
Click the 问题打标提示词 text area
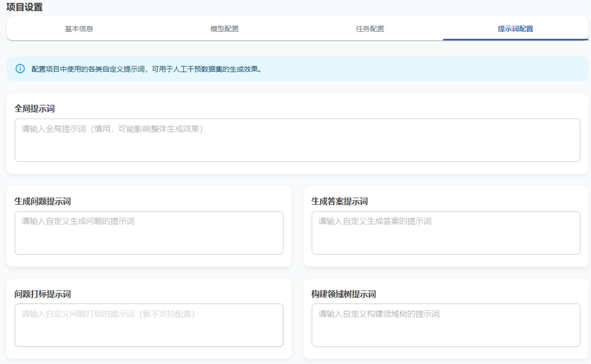[149, 325]
